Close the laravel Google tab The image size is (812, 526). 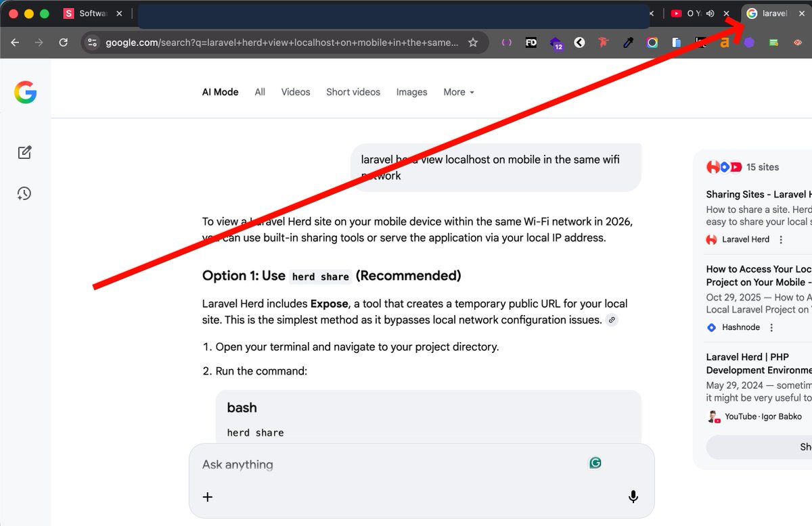click(x=802, y=14)
